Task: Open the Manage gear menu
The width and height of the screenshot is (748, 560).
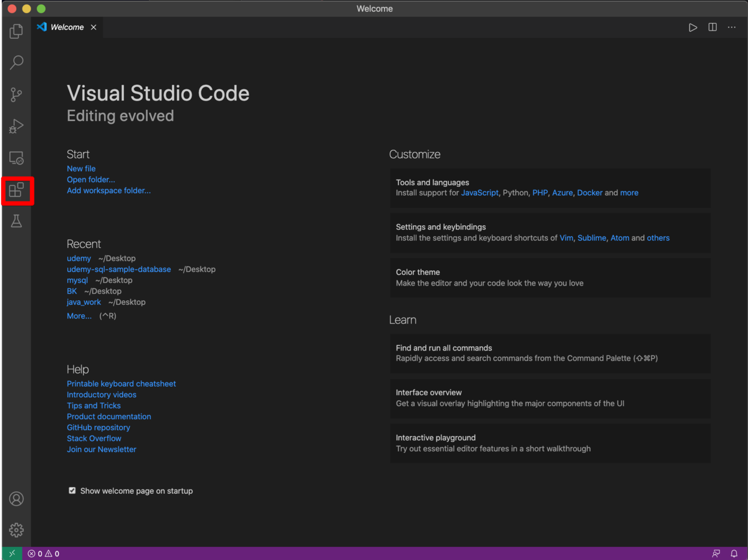Action: click(x=16, y=529)
